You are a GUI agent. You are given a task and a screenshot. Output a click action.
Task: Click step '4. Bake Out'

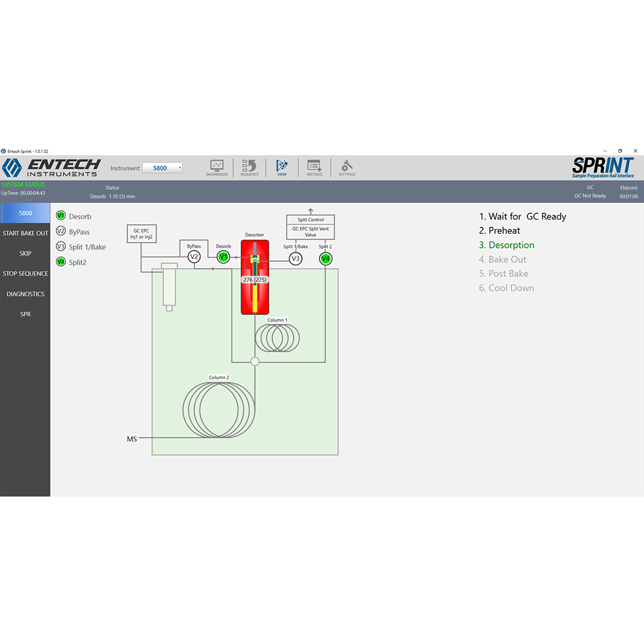coord(502,260)
